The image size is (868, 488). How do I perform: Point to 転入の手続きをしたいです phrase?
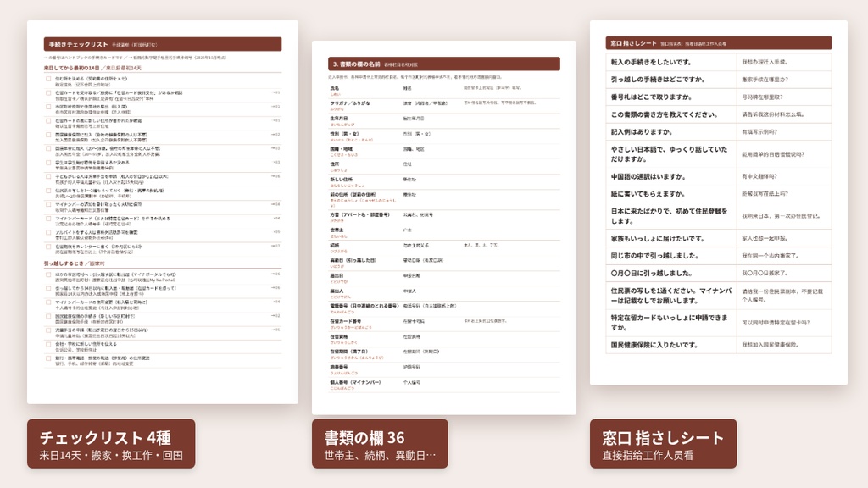coord(651,62)
